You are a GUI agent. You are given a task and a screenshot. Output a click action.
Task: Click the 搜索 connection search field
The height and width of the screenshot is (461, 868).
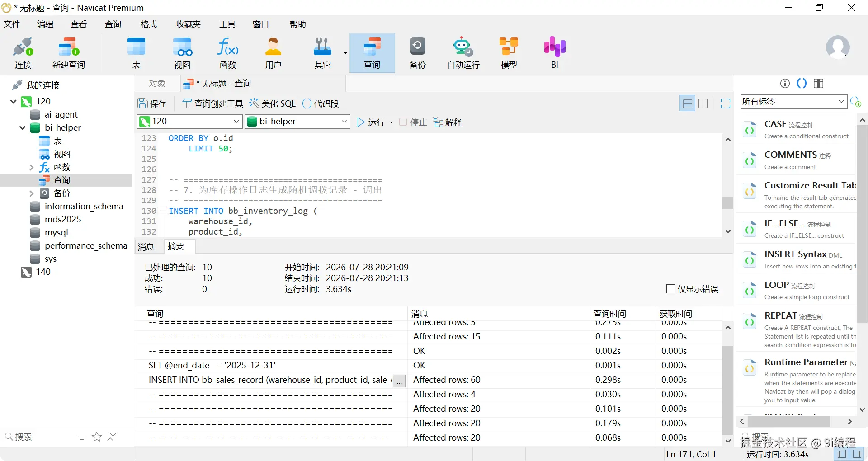tap(38, 437)
